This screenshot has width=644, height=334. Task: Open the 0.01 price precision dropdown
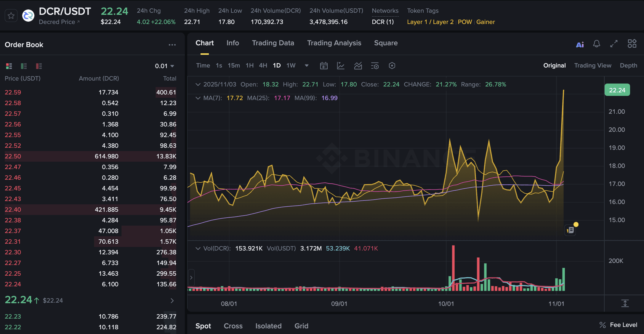(x=164, y=66)
